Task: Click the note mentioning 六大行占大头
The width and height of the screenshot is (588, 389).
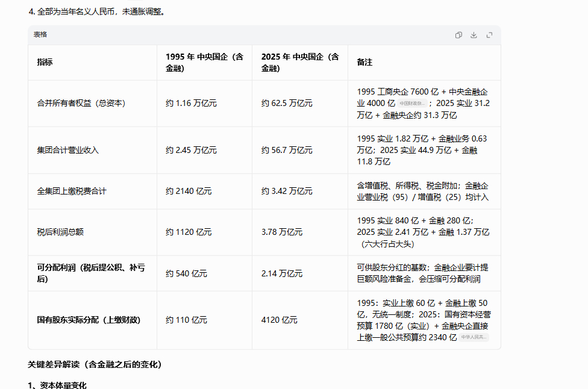Action: point(423,232)
